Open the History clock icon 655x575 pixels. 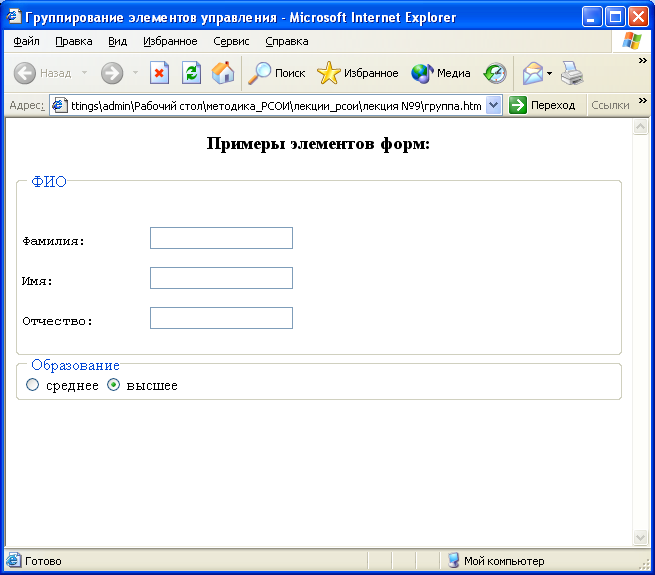(x=495, y=73)
